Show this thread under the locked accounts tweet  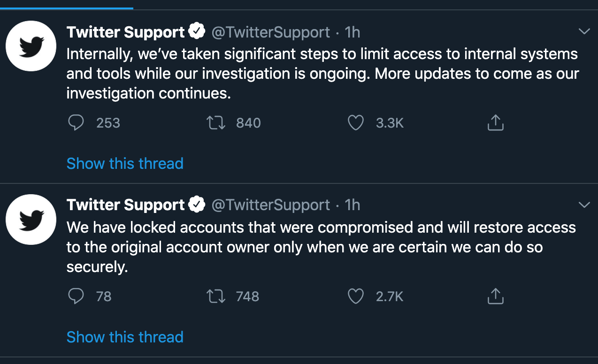[124, 337]
